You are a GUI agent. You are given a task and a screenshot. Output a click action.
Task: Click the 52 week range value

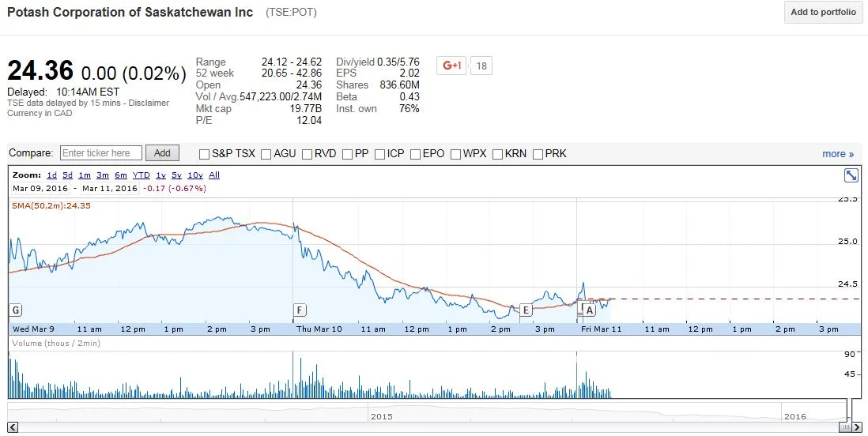tap(292, 73)
